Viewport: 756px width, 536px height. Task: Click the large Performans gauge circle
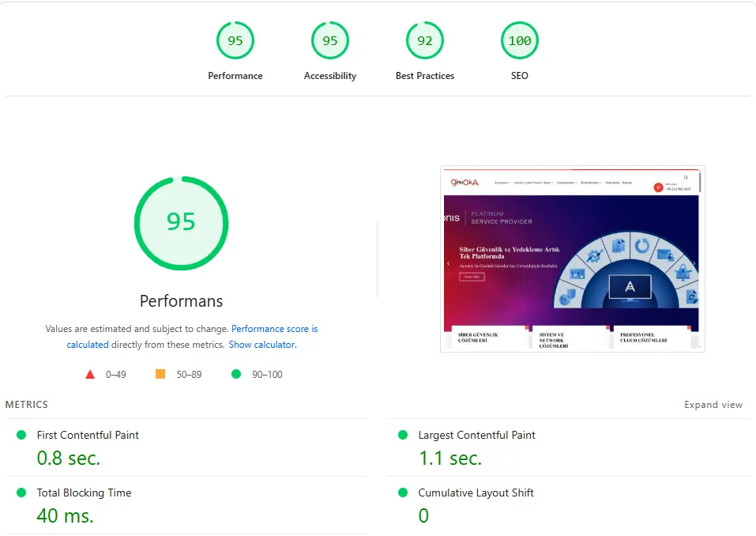point(181,222)
